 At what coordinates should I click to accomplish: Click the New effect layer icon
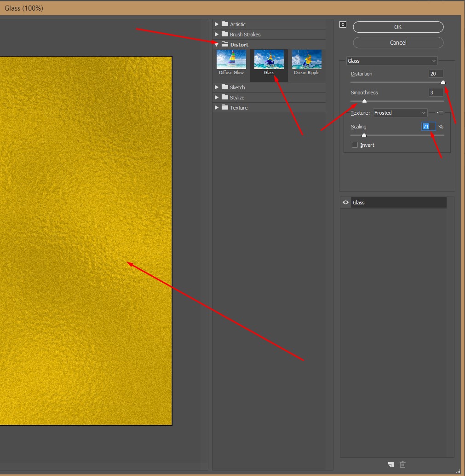(390, 464)
